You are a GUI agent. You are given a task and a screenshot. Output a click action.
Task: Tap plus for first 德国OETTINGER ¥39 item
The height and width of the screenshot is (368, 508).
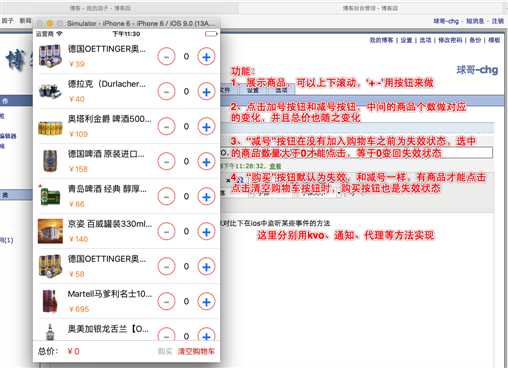[206, 57]
